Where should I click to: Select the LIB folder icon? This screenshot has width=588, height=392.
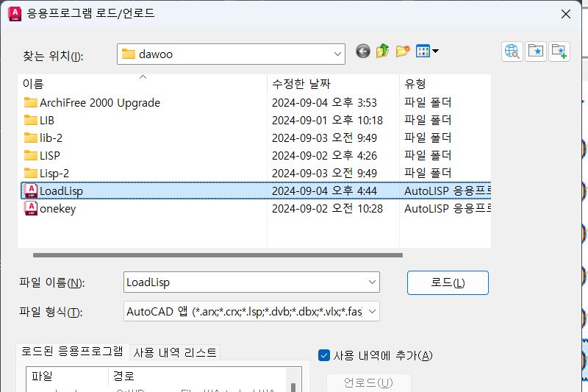click(x=31, y=120)
